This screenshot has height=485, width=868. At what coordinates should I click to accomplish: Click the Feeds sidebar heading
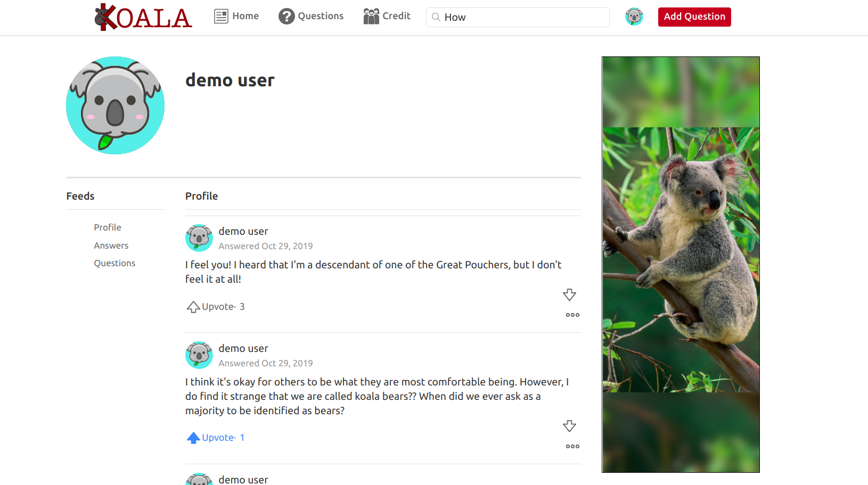click(80, 196)
